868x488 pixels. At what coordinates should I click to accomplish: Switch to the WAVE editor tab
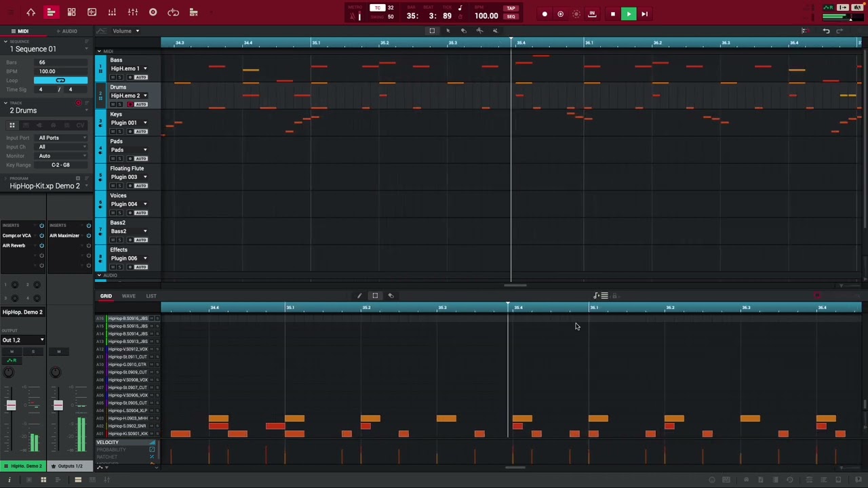point(128,296)
